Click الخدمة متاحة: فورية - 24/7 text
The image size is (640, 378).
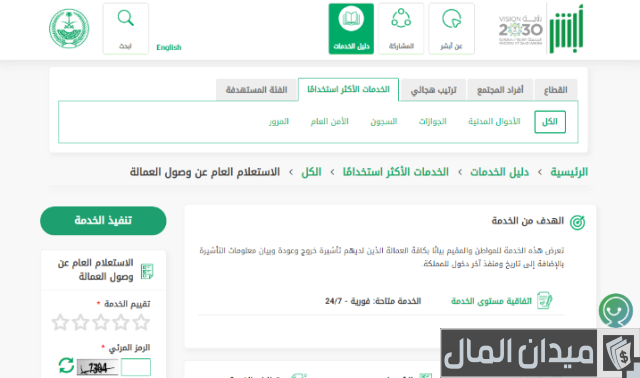(373, 301)
